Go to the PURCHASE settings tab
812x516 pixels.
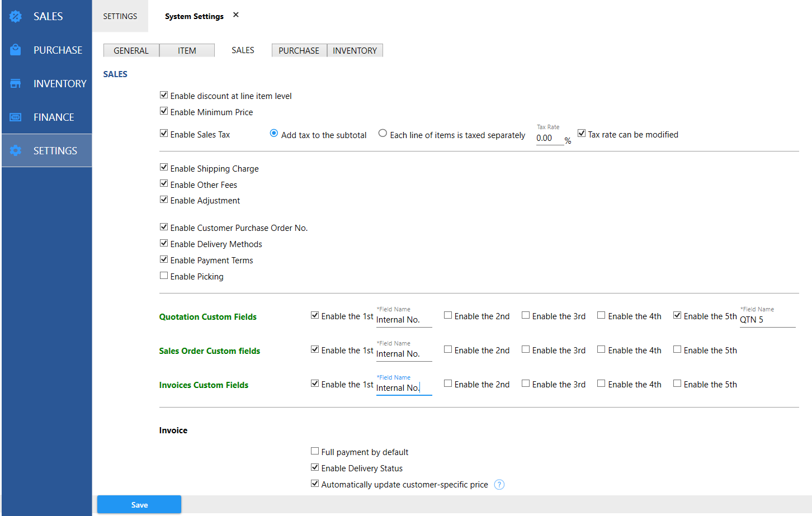299,50
